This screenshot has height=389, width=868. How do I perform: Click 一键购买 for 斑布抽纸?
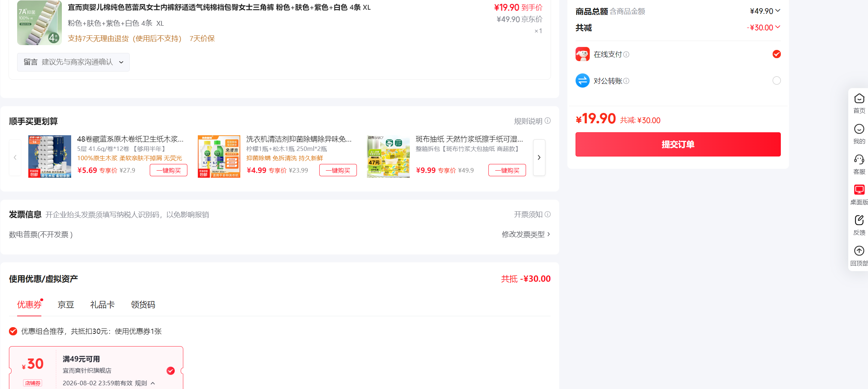507,170
